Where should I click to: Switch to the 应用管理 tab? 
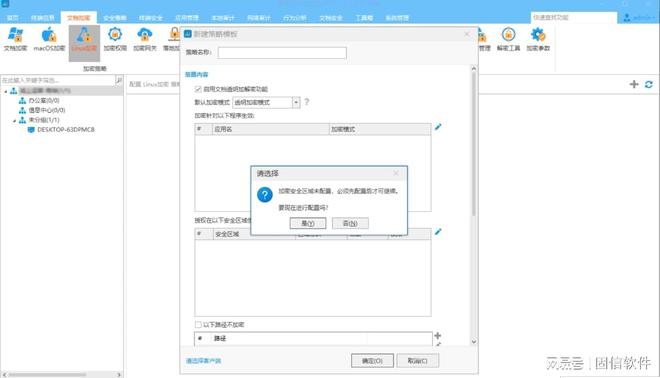[187, 18]
